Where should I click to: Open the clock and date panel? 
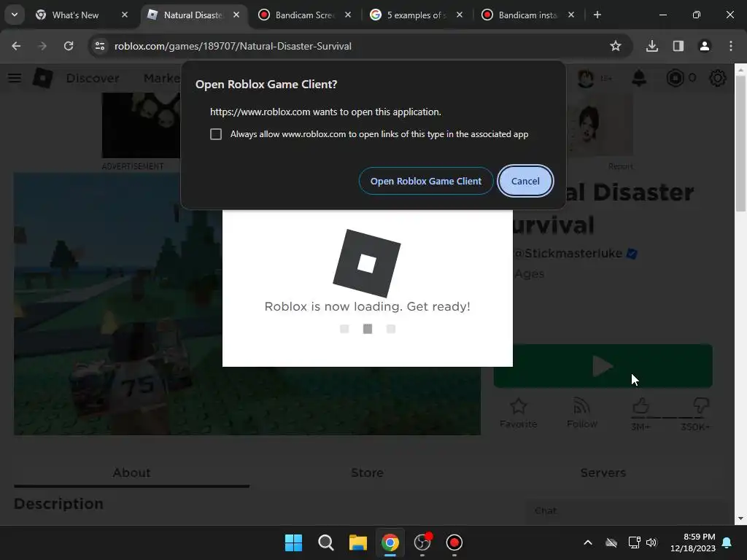click(x=693, y=542)
